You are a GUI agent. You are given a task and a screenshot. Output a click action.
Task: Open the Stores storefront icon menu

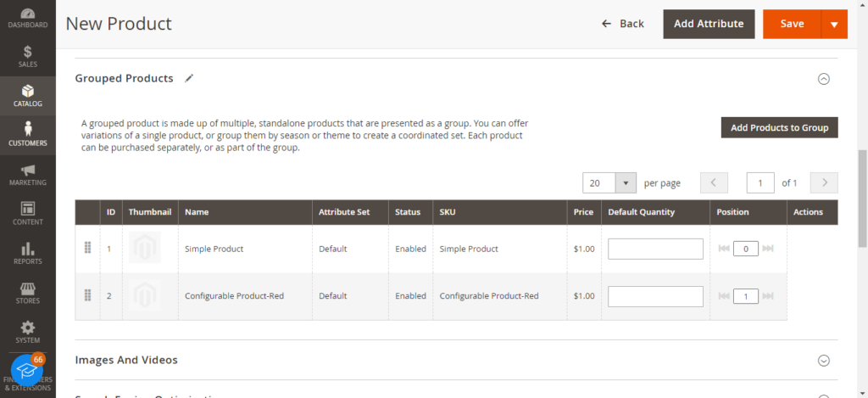[x=28, y=294]
